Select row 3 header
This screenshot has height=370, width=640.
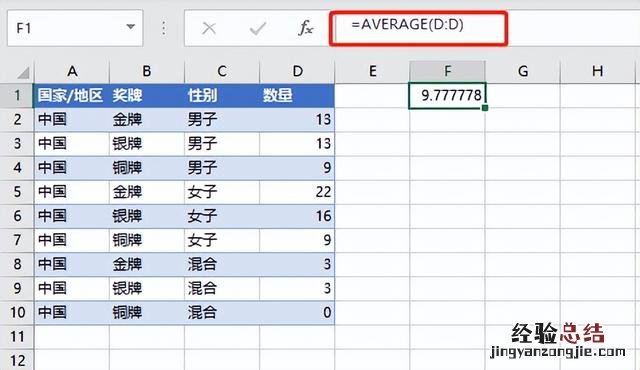[x=17, y=144]
